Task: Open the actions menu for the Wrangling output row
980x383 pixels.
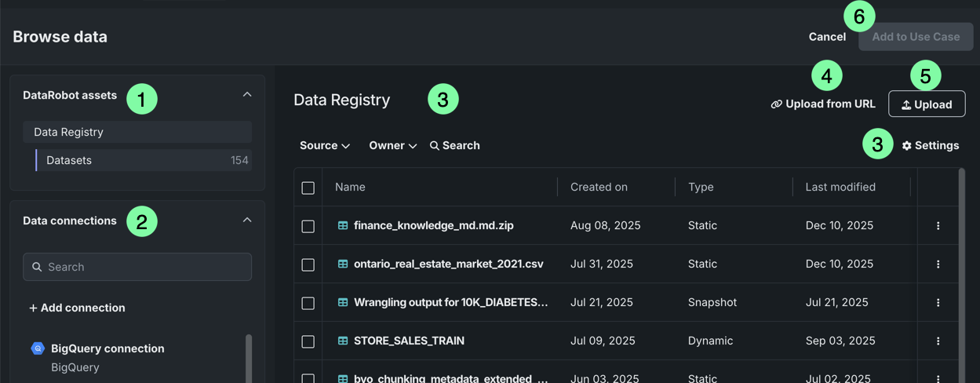Action: [938, 302]
